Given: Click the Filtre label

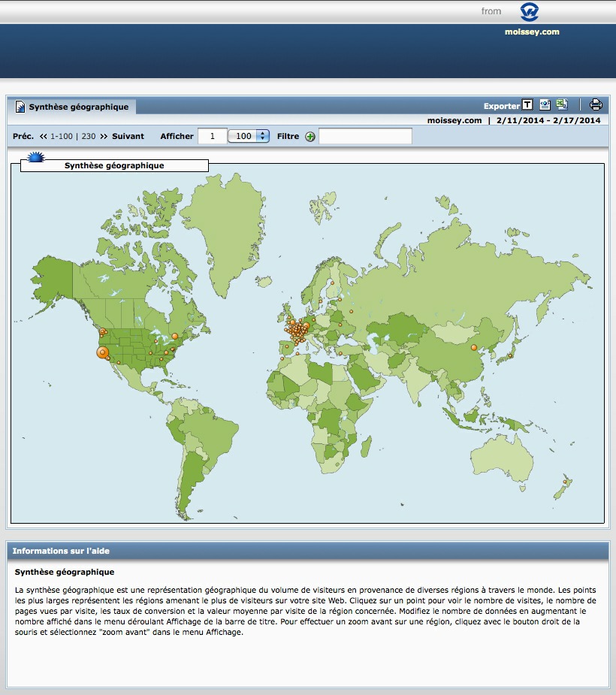Looking at the screenshot, I should point(288,137).
